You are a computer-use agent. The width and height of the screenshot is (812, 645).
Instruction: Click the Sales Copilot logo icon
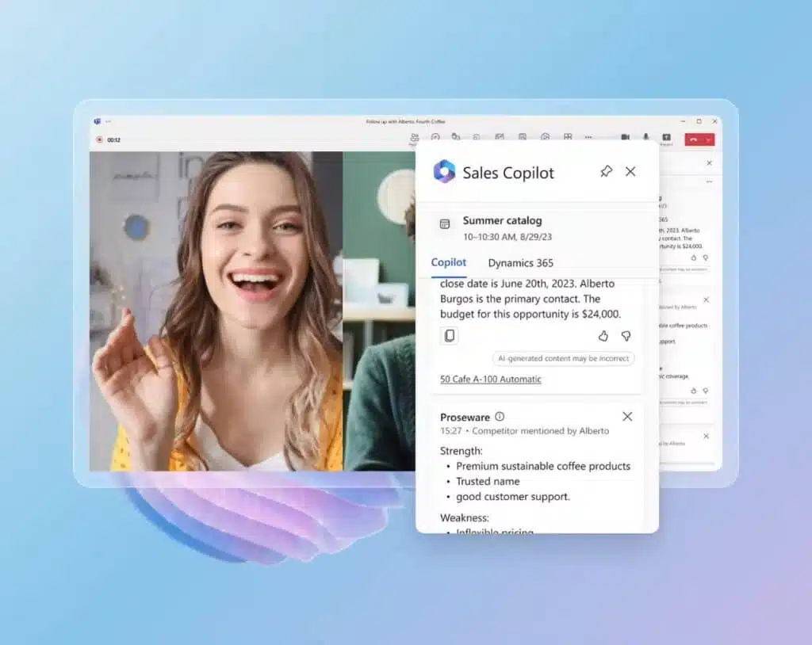coord(444,172)
